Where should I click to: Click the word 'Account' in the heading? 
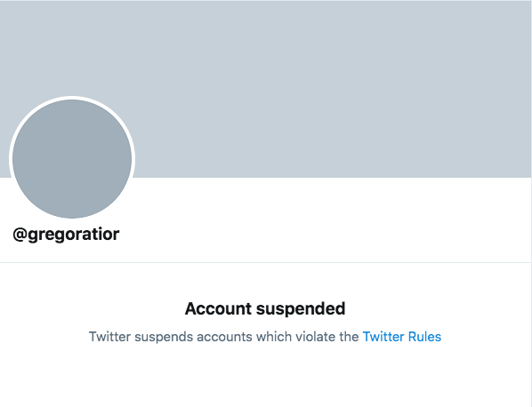coord(218,308)
